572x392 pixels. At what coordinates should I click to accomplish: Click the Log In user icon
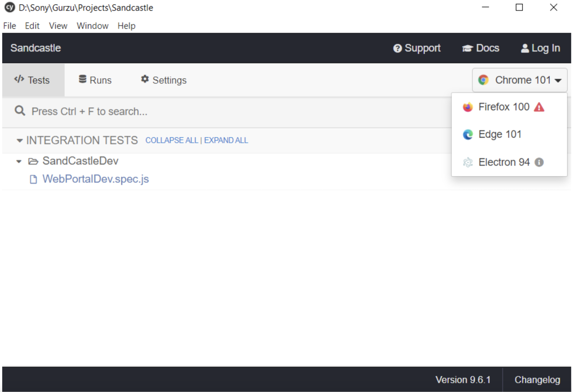coord(525,48)
